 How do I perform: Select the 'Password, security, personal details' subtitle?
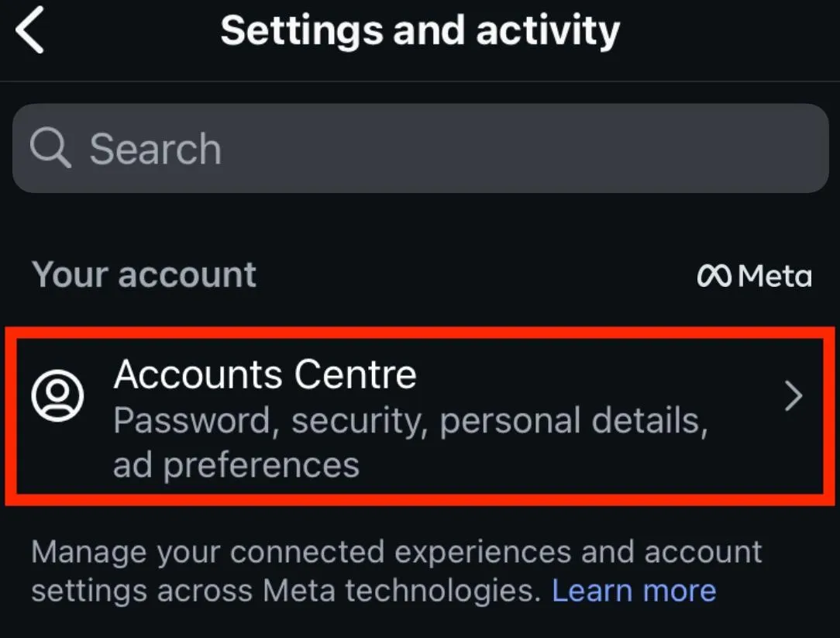coord(410,421)
